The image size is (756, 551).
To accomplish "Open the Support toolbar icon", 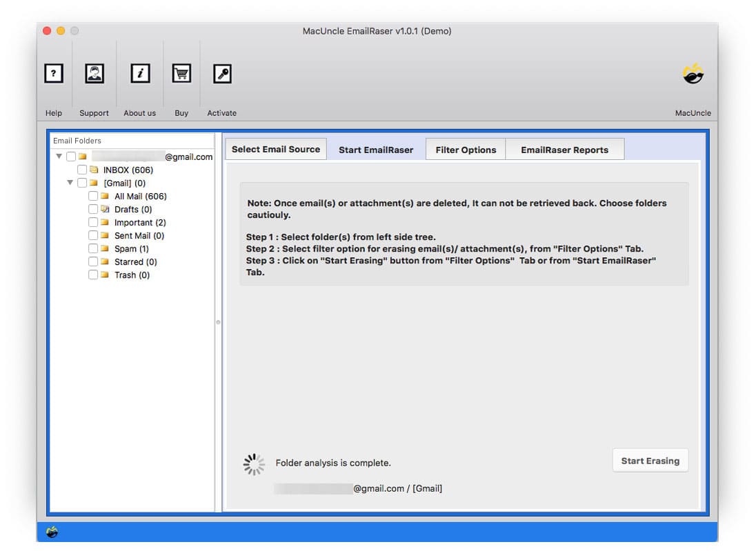I will (x=94, y=73).
